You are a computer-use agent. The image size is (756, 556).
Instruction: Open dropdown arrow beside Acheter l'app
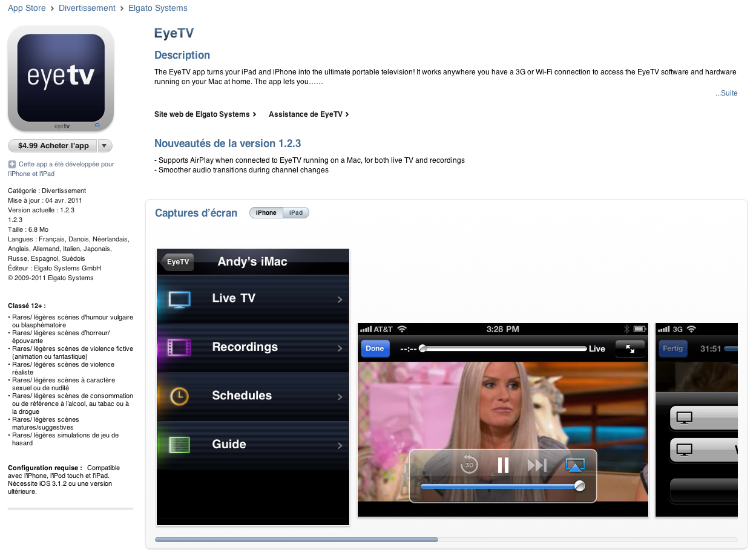tap(105, 146)
